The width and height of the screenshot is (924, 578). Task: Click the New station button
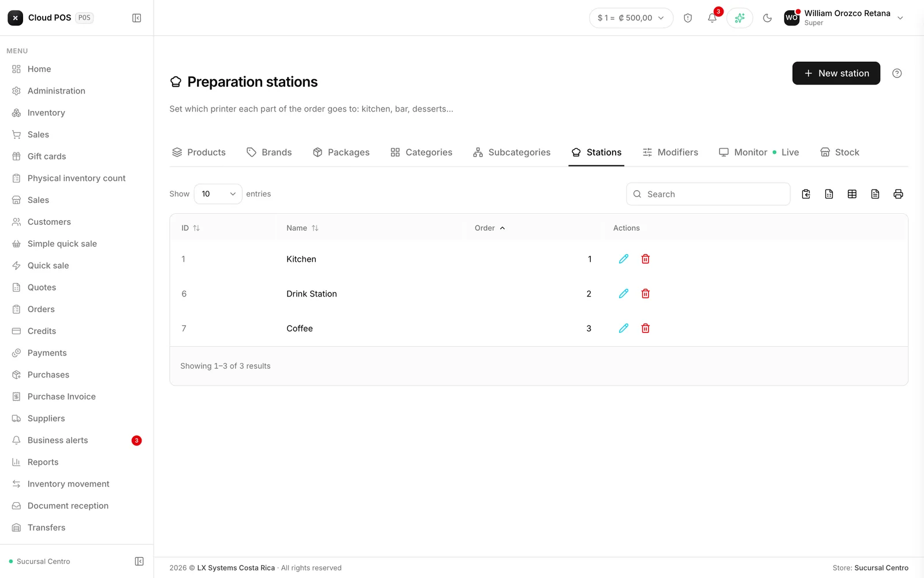836,73
